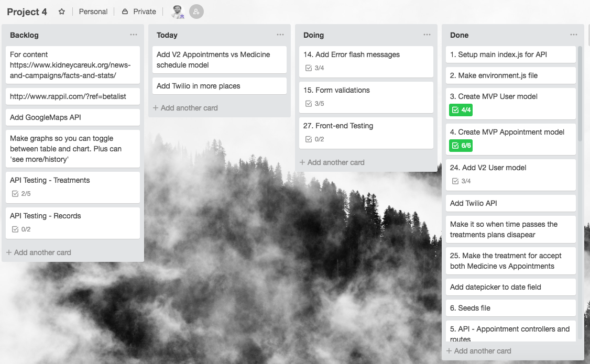This screenshot has width=590, height=364.
Task: Open the rappil.com betalist card
Action: (x=73, y=97)
